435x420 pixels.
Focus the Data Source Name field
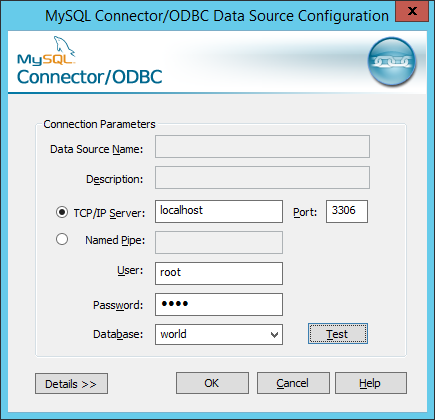tap(262, 146)
